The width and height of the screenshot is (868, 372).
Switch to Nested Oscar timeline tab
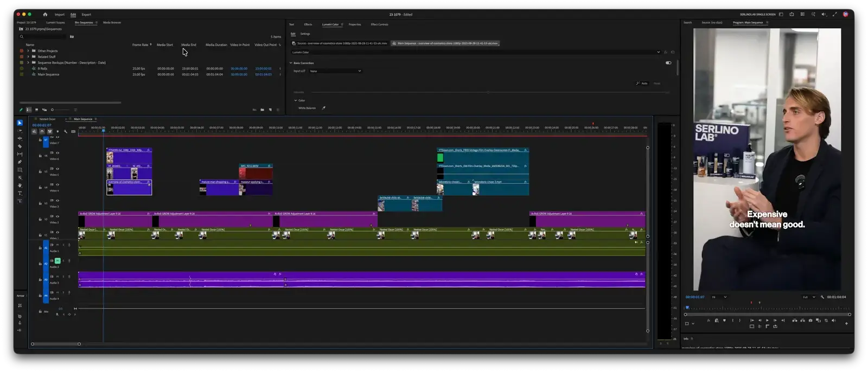coord(47,119)
